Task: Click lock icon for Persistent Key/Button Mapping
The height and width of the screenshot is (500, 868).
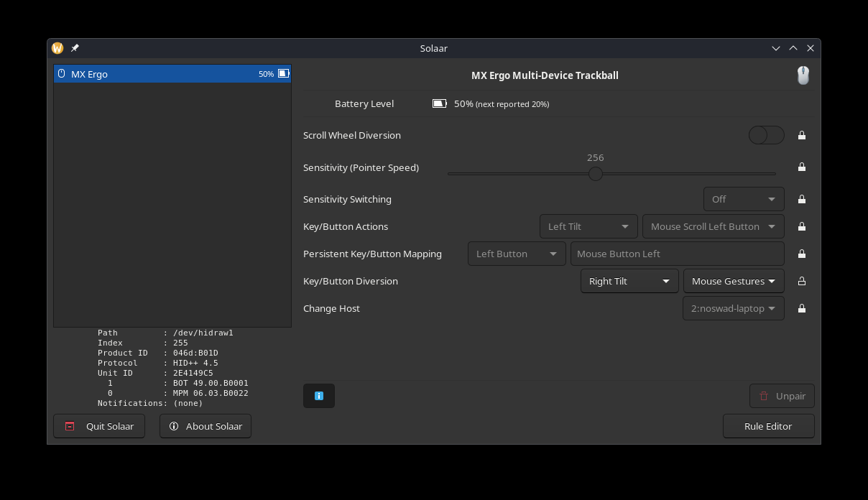Action: (x=802, y=254)
